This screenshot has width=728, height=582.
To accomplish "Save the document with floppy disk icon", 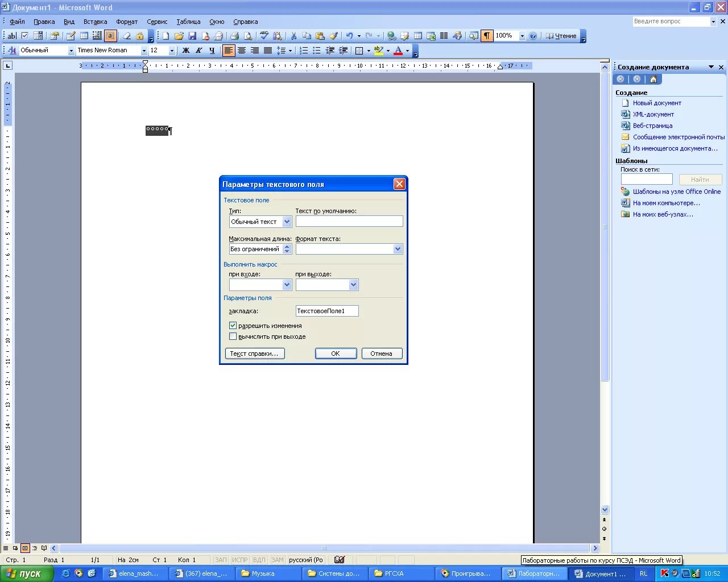I will [192, 36].
